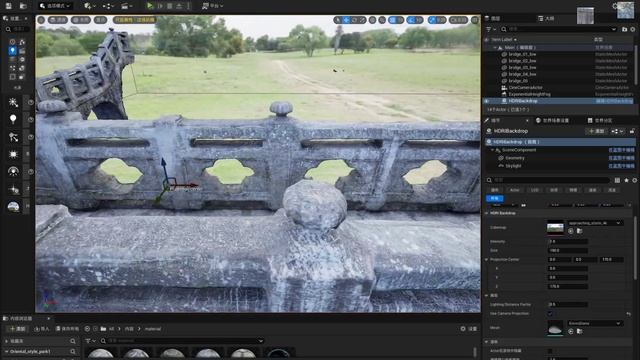The width and height of the screenshot is (640, 360).
Task: Open the Blueprints dropdown in toolbar
Action: point(108,6)
